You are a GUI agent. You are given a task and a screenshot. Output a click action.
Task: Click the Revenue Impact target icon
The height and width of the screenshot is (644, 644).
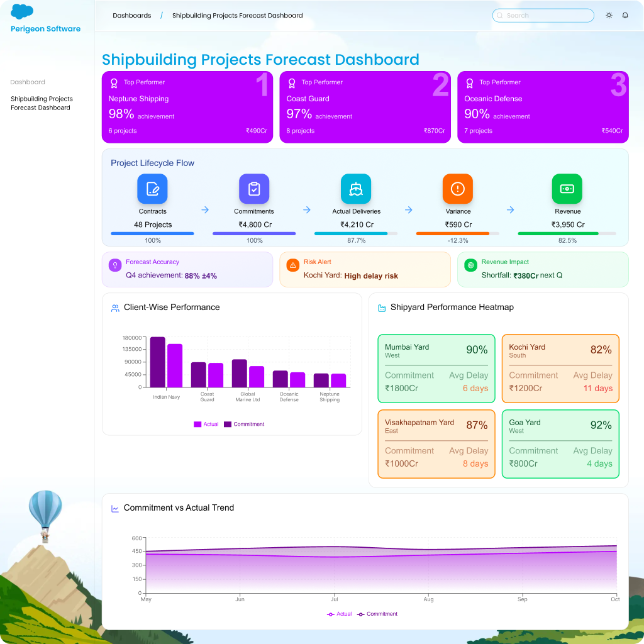[470, 265]
